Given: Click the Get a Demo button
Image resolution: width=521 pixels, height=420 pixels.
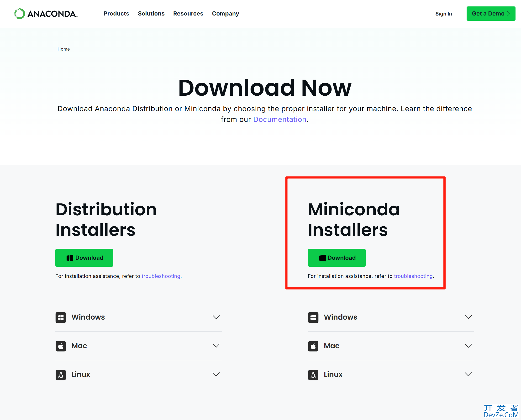Looking at the screenshot, I should point(491,14).
